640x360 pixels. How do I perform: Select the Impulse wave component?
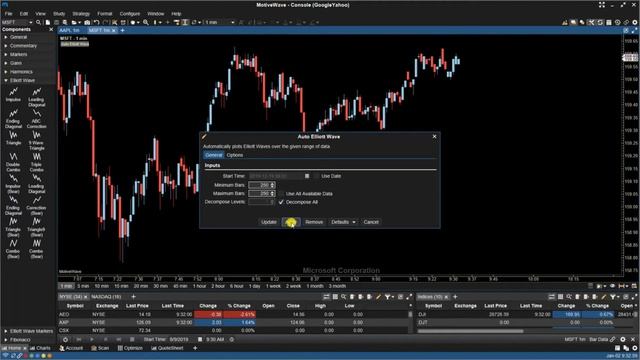(x=13, y=95)
